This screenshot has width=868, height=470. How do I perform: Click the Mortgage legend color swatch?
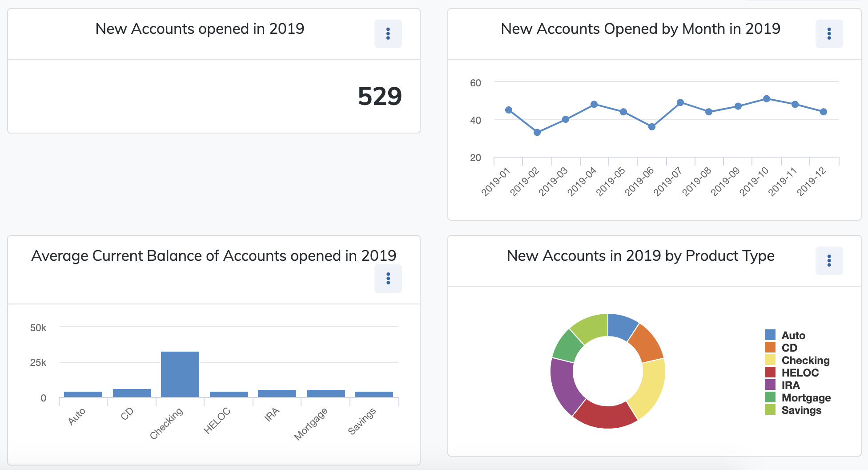point(770,397)
